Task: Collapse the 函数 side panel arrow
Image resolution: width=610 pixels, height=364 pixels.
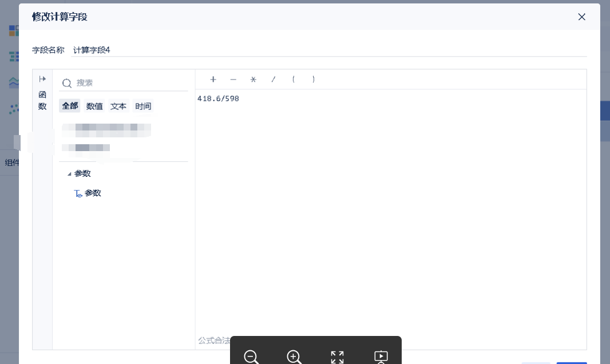Action: point(42,79)
